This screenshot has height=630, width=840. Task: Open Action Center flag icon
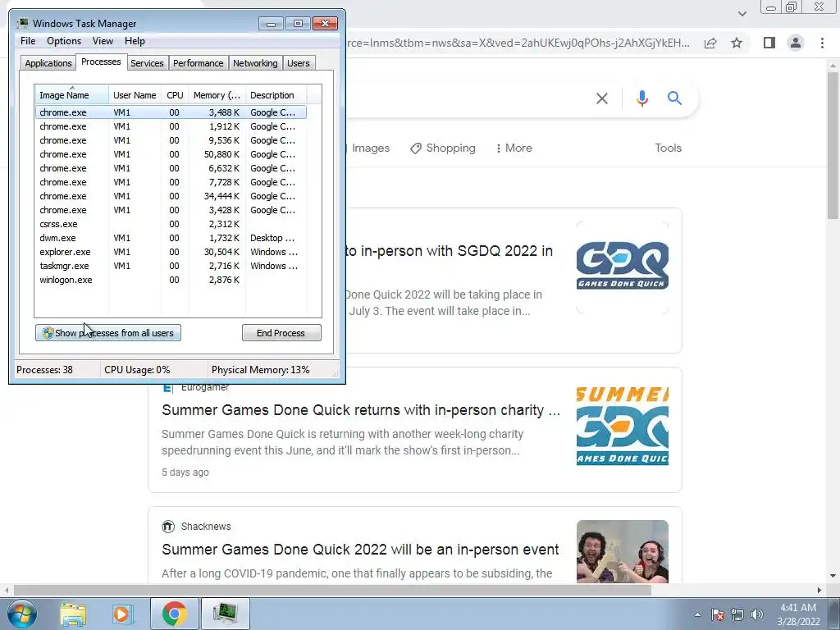pos(718,614)
